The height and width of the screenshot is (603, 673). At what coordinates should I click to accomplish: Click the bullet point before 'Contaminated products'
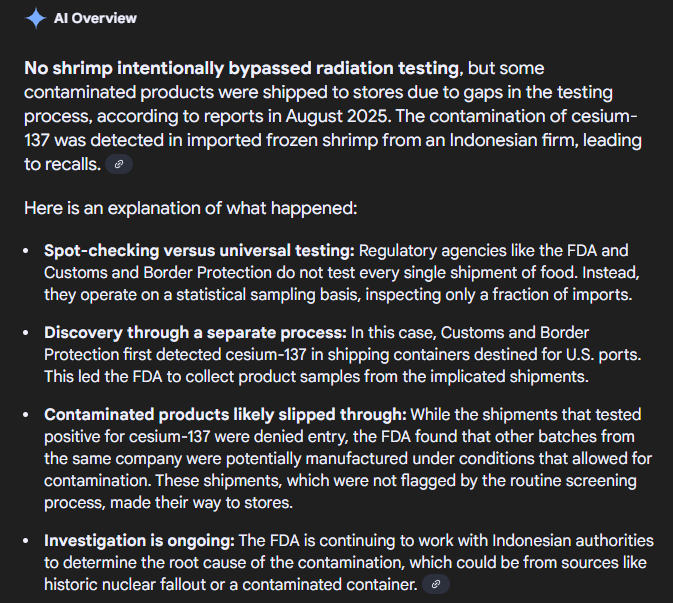coord(26,415)
